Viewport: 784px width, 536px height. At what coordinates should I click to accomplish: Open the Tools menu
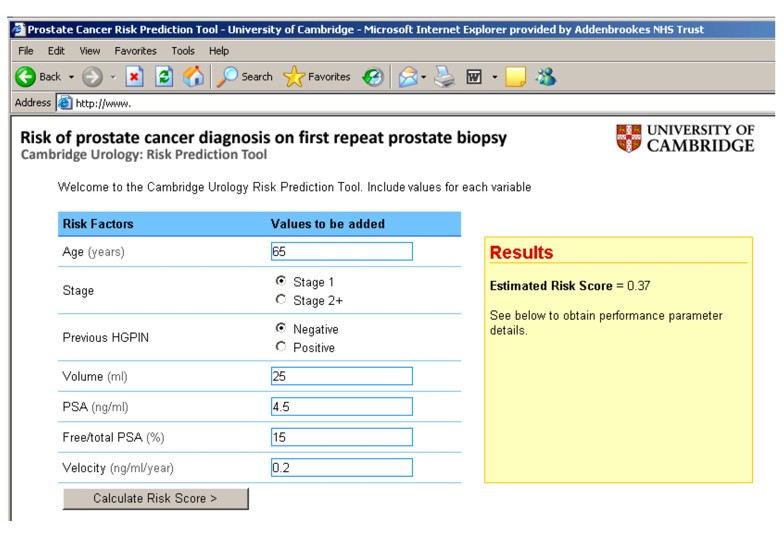point(183,51)
